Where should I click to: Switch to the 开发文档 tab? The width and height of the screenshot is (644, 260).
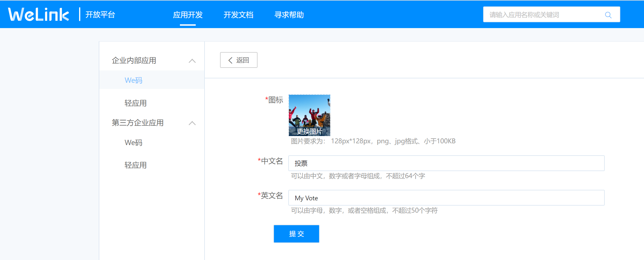[238, 15]
